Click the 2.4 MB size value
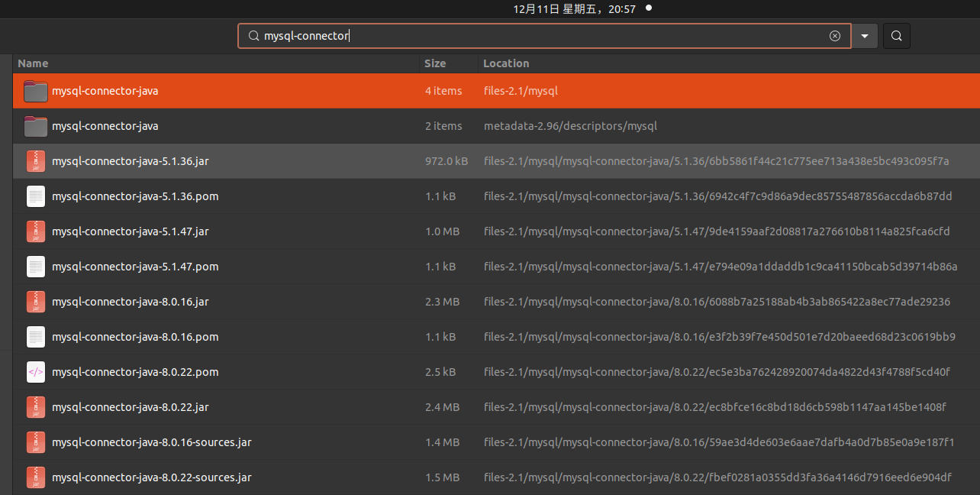Screen dimensions: 980x495 [x=443, y=407]
